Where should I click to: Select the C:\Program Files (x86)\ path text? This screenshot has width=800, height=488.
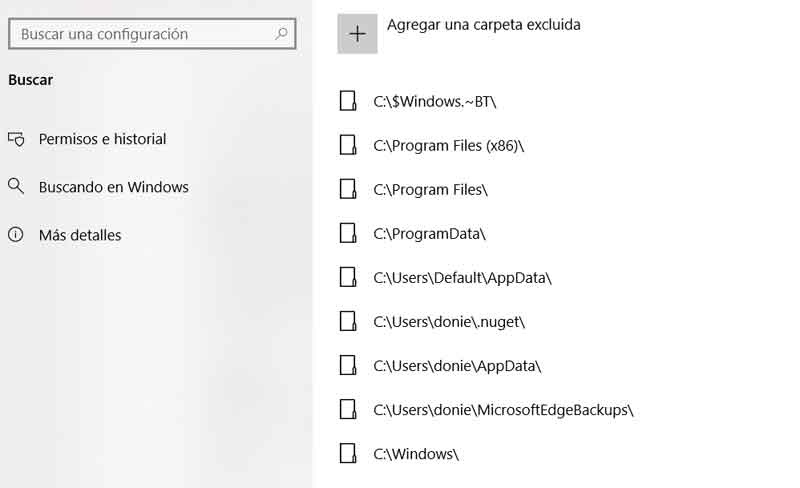click(448, 145)
